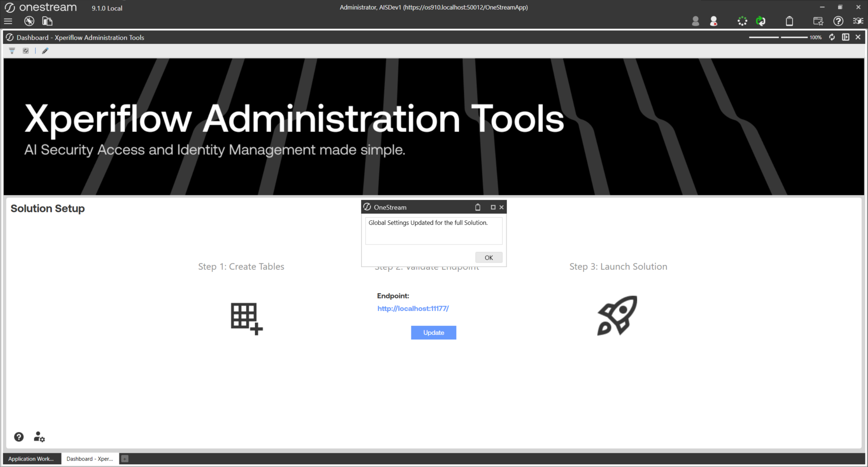Click the pencil edit dashboard icon
Screen dimensions: 868x467
click(x=45, y=51)
